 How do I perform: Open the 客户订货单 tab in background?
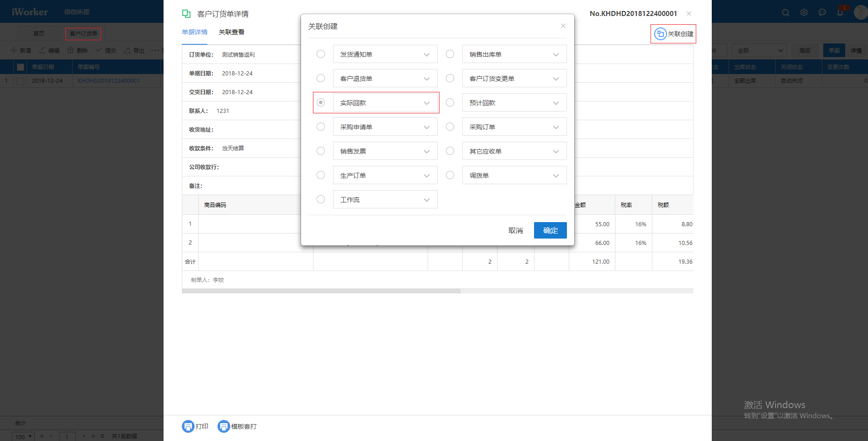tap(83, 33)
